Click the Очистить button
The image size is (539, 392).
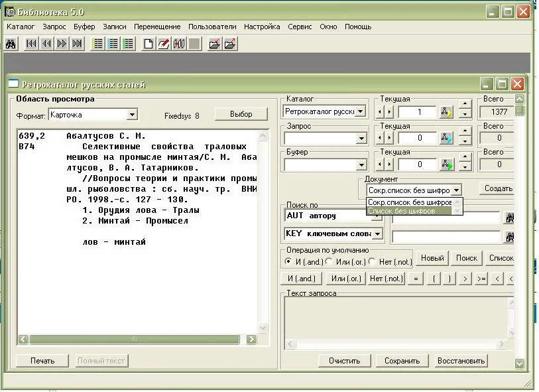point(343,361)
